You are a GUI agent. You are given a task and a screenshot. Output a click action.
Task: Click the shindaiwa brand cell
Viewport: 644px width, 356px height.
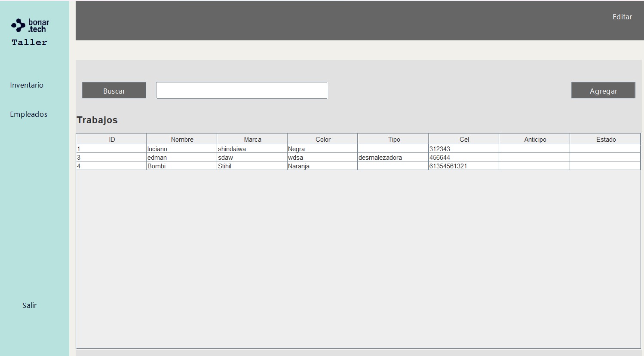[x=252, y=149]
